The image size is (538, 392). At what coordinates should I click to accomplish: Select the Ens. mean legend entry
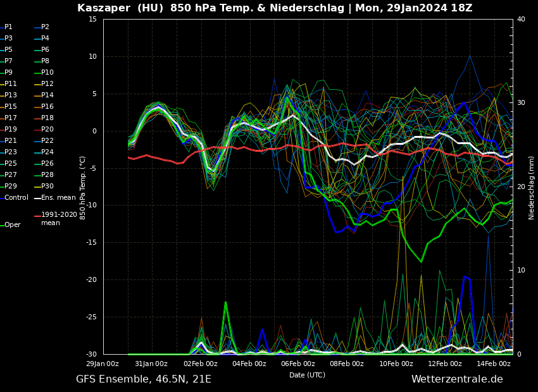[58, 198]
